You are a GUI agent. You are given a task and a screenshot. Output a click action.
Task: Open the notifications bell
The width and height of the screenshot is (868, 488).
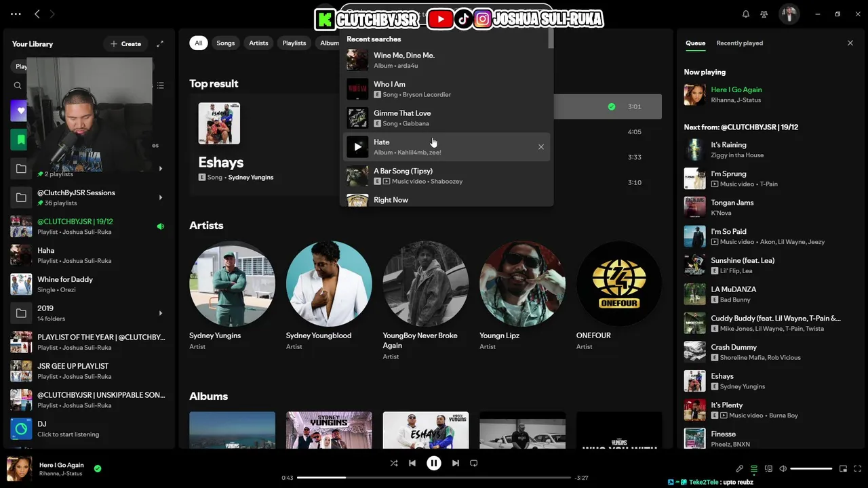point(746,14)
